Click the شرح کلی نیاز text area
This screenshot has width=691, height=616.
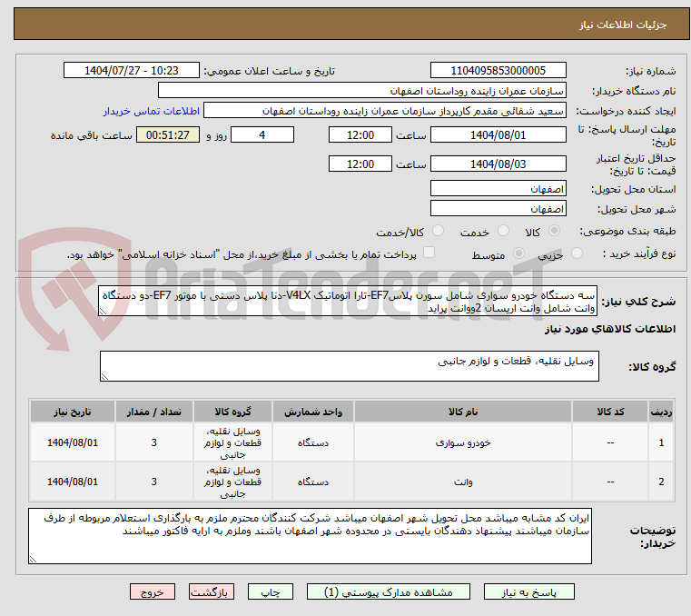[x=348, y=301]
